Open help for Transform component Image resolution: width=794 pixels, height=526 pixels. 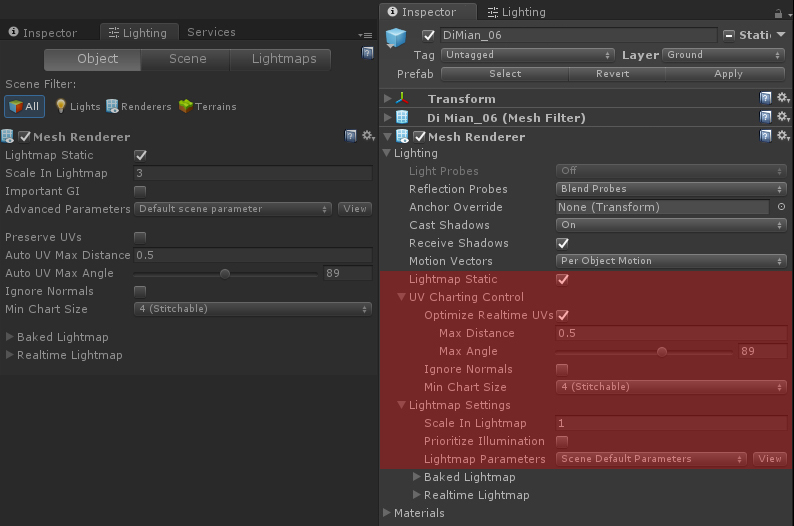766,98
